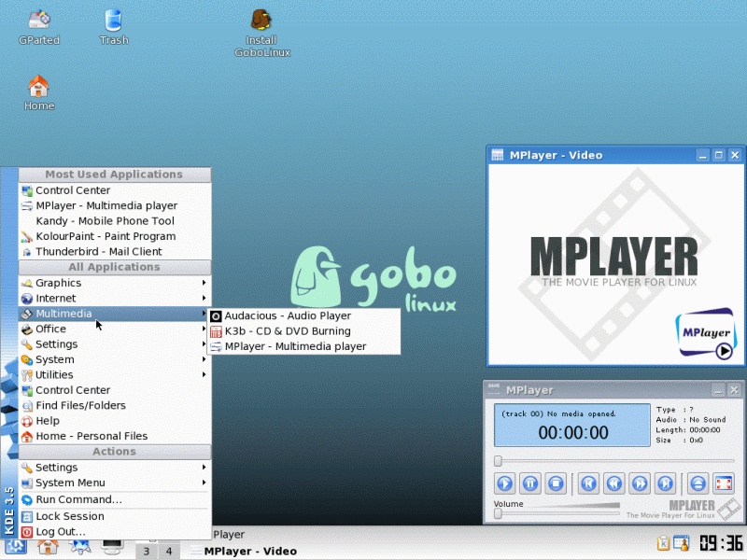Launch MPlayer from Multimedia submenu
Screen dimensions: 747x560
click(x=304, y=346)
